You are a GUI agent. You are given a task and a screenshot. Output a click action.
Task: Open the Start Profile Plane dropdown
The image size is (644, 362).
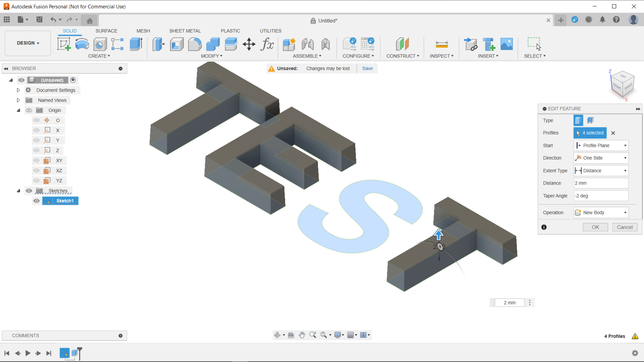[x=601, y=146]
